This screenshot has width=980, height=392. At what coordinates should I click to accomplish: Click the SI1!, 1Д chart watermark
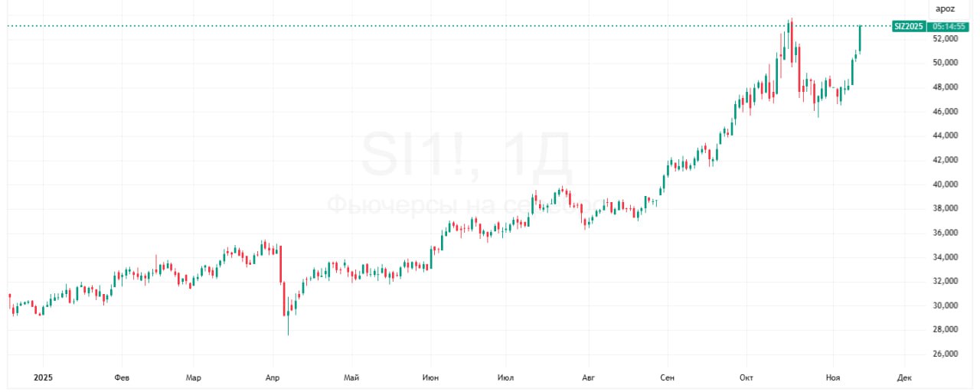[x=465, y=158]
